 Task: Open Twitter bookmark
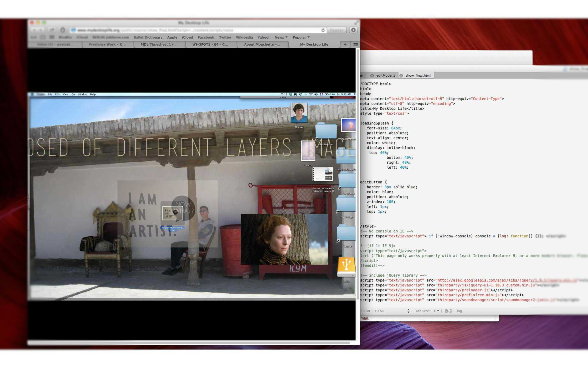(x=225, y=37)
